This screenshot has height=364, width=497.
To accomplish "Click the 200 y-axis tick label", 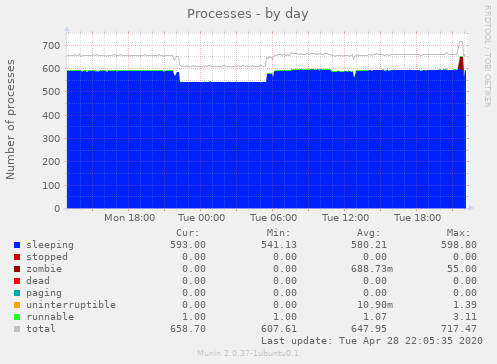I will pos(51,162).
